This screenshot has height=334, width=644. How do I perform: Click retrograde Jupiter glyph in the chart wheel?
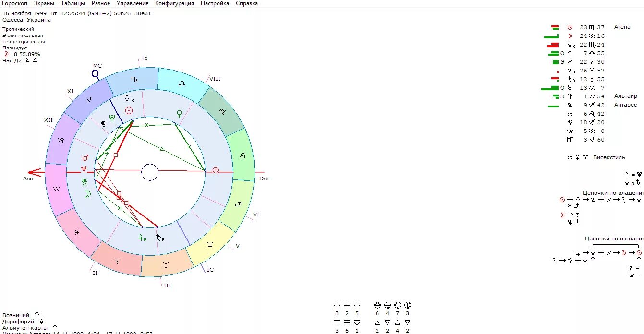click(142, 238)
